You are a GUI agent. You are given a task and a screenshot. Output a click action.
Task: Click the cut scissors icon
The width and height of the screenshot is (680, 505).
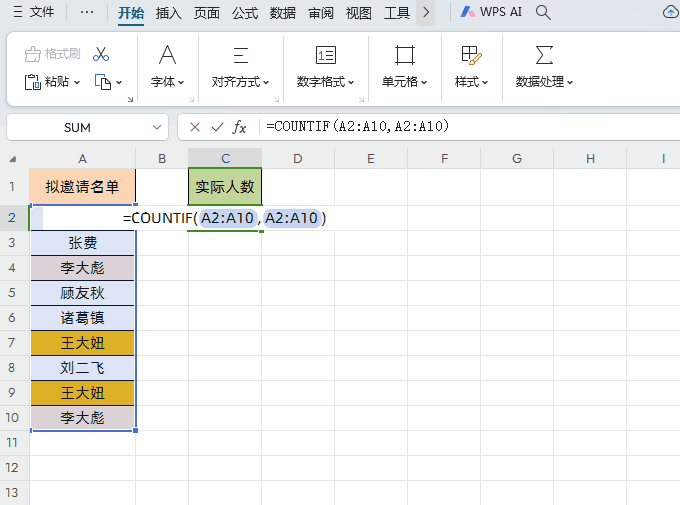[x=101, y=54]
